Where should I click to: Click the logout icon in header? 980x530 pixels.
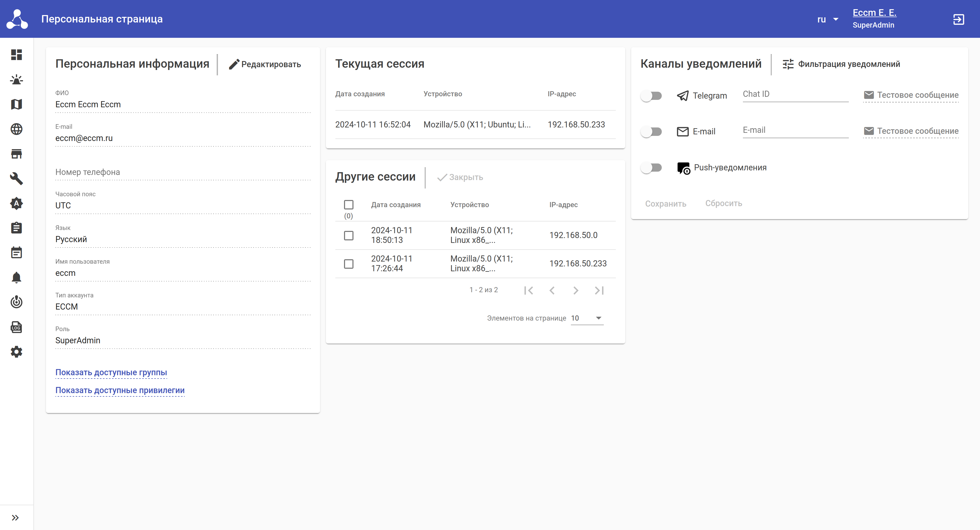click(958, 19)
